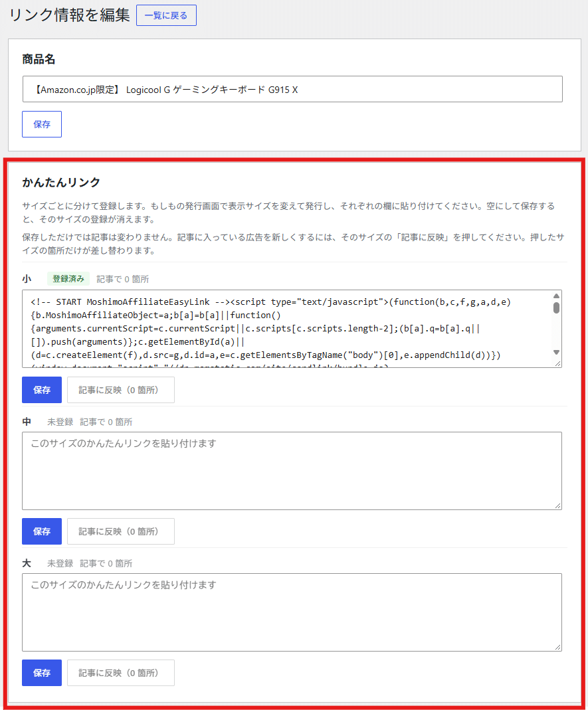Click into the 大 size textarea
Image resolution: width=588 pixels, height=710 pixels.
[x=292, y=612]
